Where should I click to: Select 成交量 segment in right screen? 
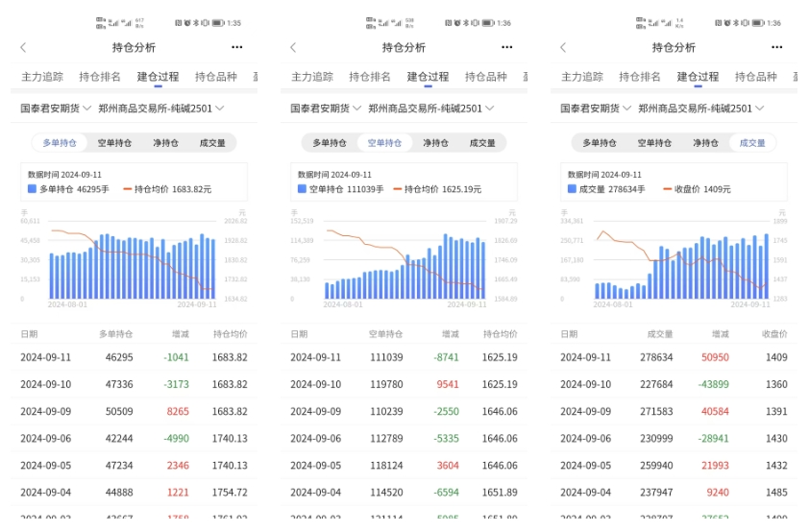752,143
